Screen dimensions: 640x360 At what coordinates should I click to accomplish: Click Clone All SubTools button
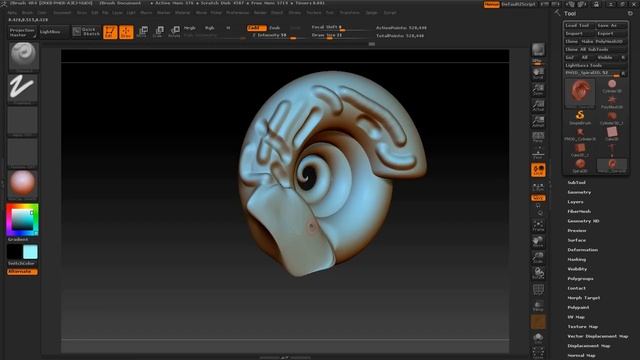(x=595, y=49)
